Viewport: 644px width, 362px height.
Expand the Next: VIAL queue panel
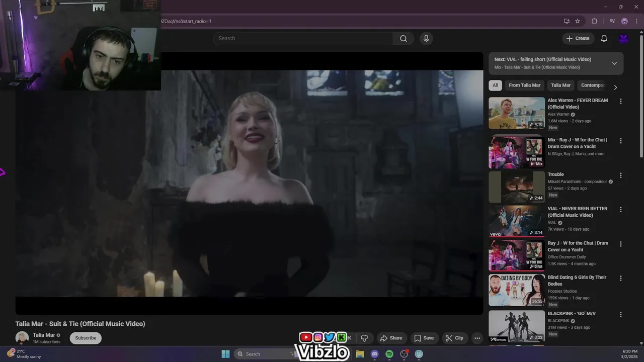pyautogui.click(x=614, y=63)
